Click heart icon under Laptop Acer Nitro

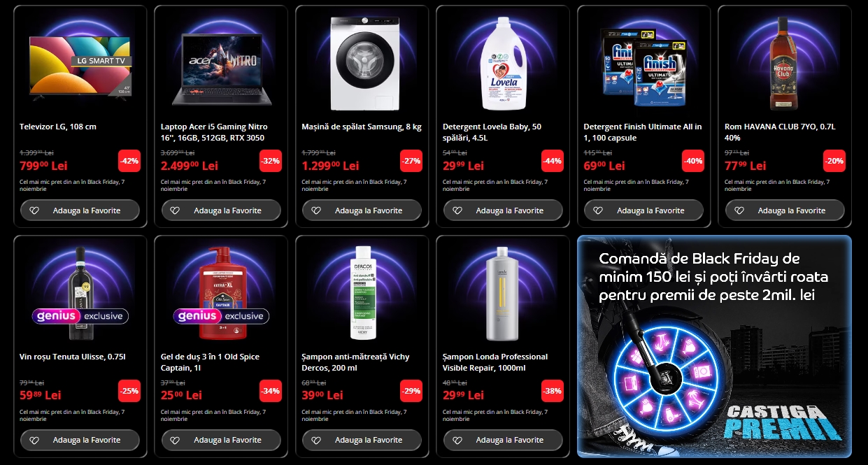(x=175, y=210)
